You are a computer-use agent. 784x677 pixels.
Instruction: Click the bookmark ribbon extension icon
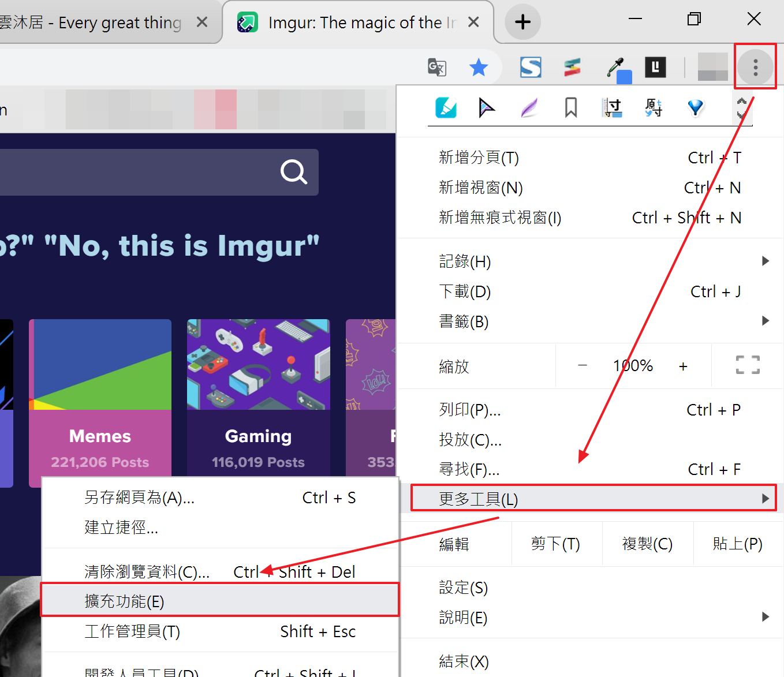pos(571,108)
